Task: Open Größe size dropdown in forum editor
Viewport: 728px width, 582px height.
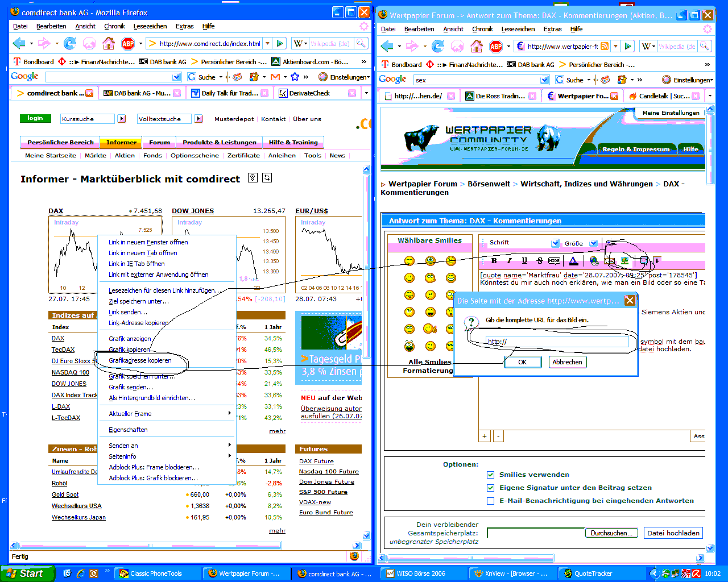Action: click(593, 243)
